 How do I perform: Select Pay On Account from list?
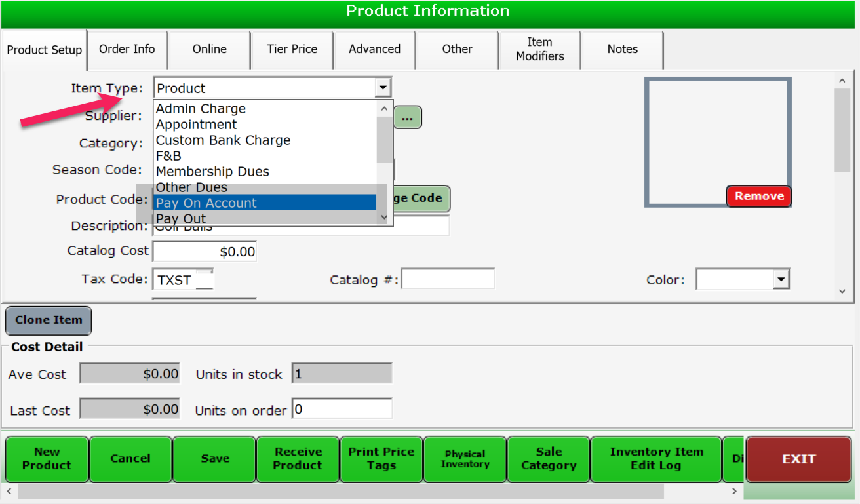tap(265, 203)
